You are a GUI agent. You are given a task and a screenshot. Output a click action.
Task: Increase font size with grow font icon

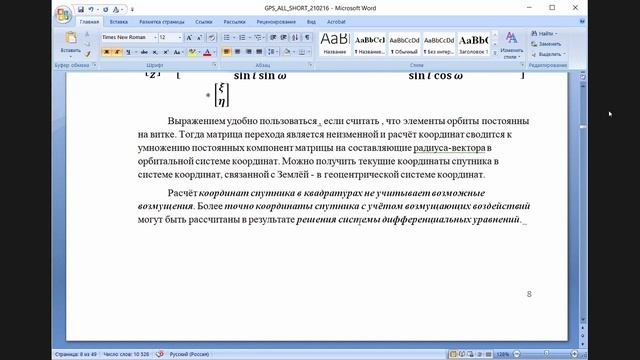click(189, 38)
